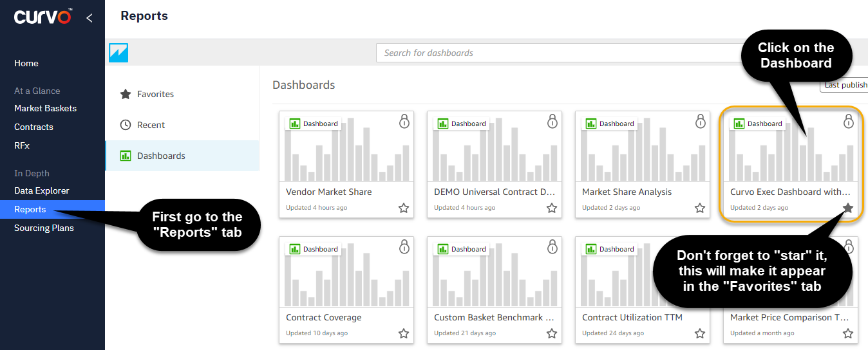Click lock icon on Market Share Analysis card
868x350 pixels.
point(701,121)
